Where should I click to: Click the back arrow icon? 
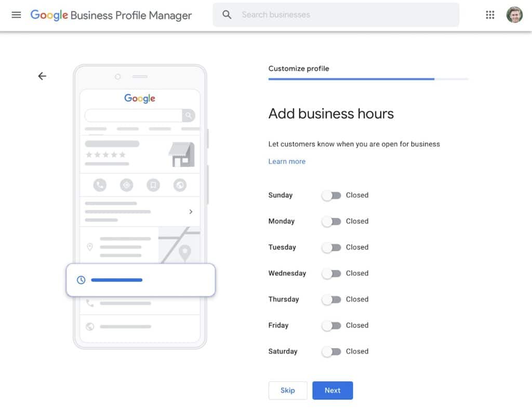tap(42, 76)
